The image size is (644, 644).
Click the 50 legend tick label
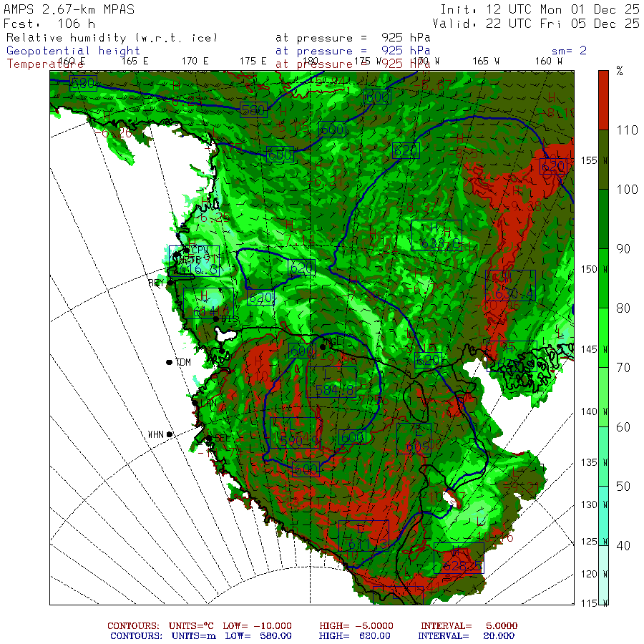[623, 487]
